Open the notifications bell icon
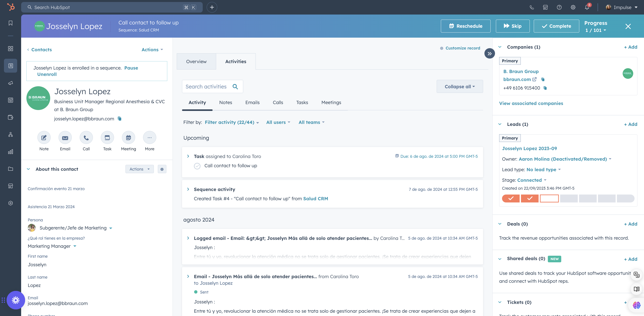644x316 pixels. click(x=587, y=7)
